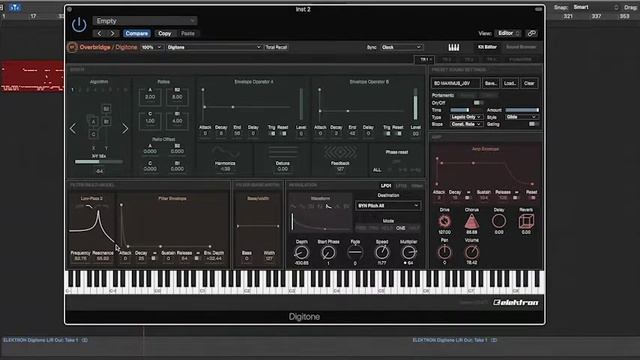Click the Feedback diamond icon
Image resolution: width=640 pixels, height=360 pixels.
pos(340,152)
